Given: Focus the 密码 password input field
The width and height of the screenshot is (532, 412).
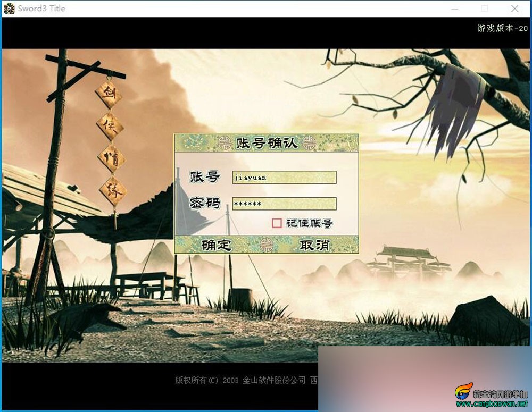Looking at the screenshot, I should pos(284,204).
